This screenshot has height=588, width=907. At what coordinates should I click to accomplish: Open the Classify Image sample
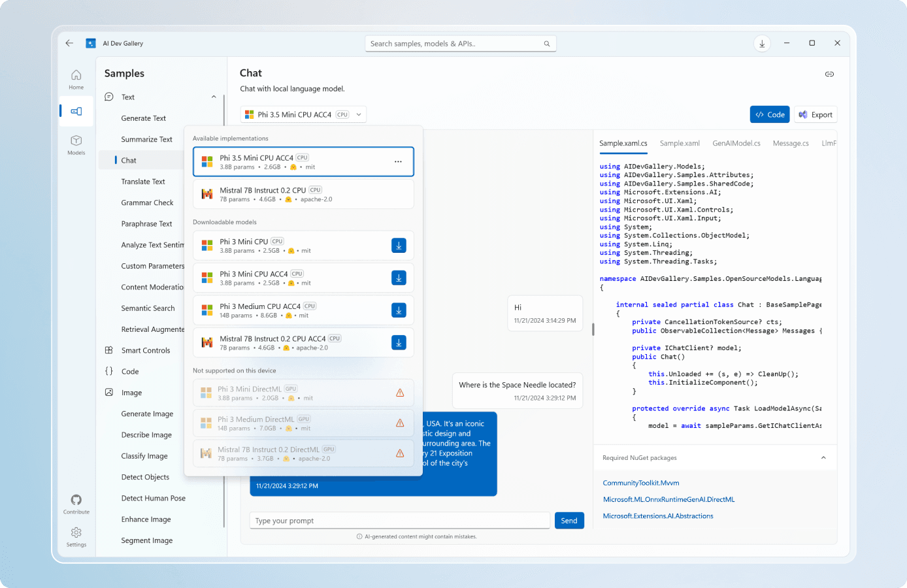(144, 456)
